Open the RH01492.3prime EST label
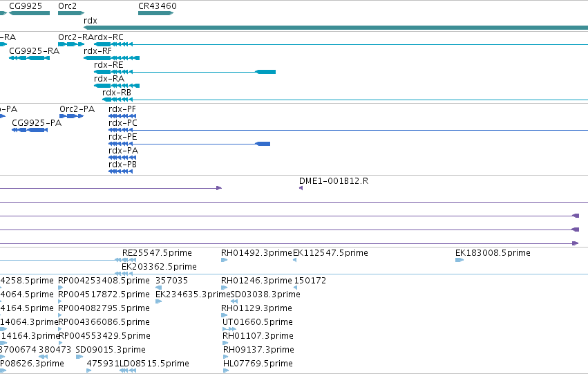 256,253
